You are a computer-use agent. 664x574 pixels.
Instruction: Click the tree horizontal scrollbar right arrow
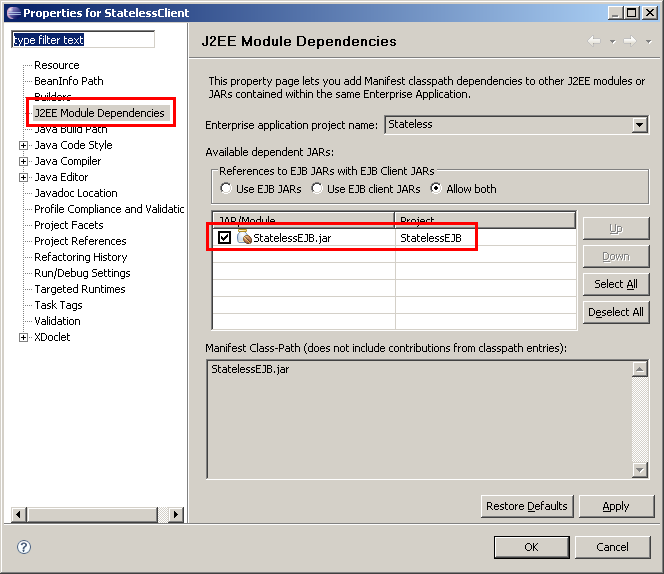[176, 515]
